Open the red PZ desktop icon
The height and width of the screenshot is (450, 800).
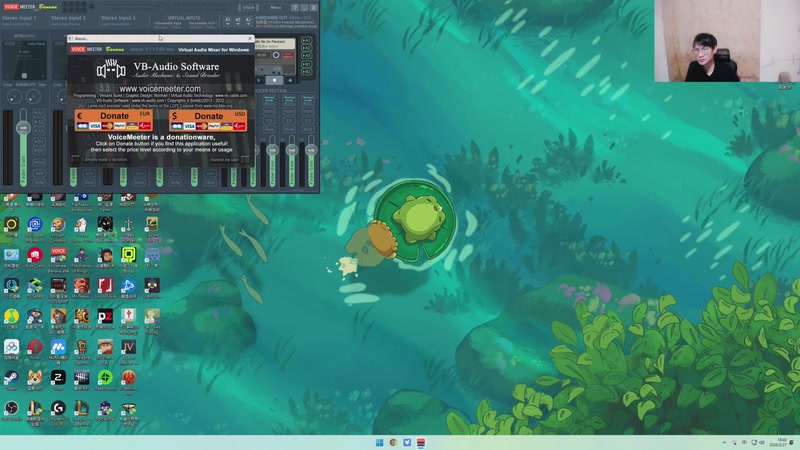coord(105,319)
